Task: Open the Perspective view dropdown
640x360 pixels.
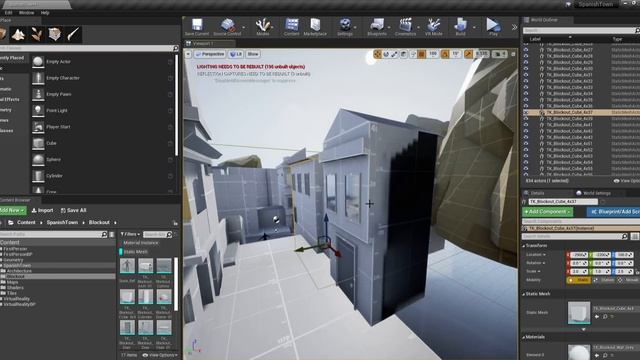Action: 210,54
